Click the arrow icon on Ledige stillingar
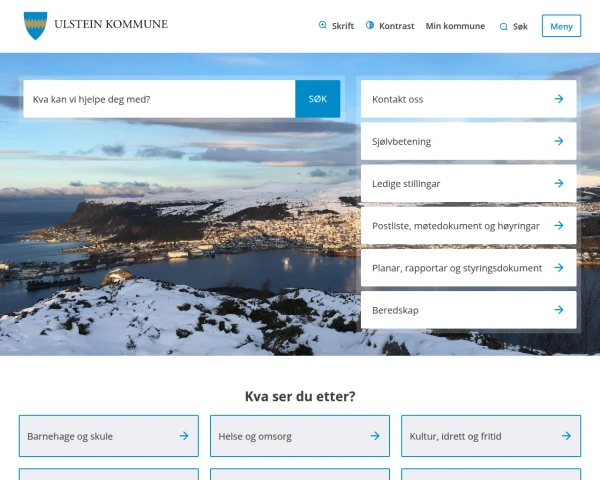Image resolution: width=600 pixels, height=480 pixels. (x=559, y=183)
